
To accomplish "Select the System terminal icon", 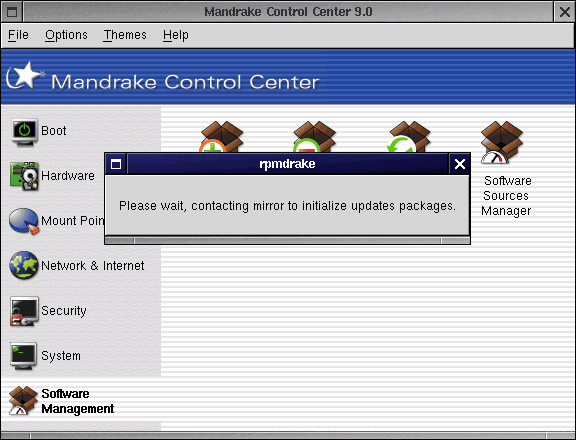I will 24,356.
